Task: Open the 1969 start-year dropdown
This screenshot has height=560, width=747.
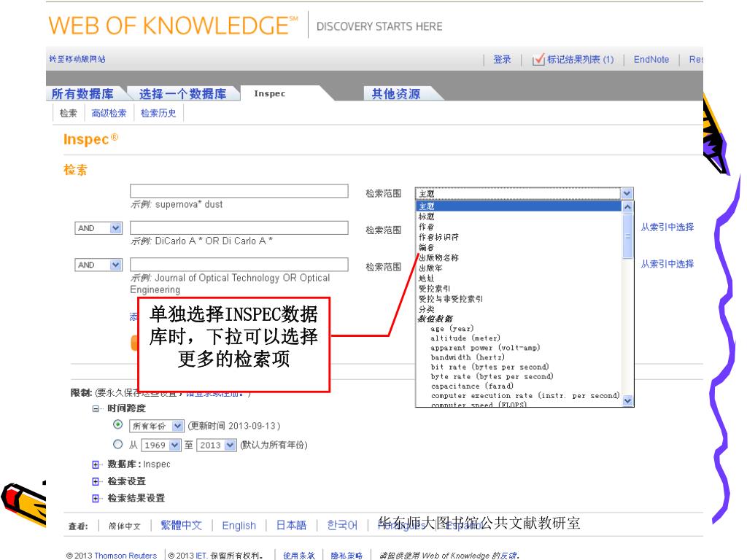Action: 161,446
